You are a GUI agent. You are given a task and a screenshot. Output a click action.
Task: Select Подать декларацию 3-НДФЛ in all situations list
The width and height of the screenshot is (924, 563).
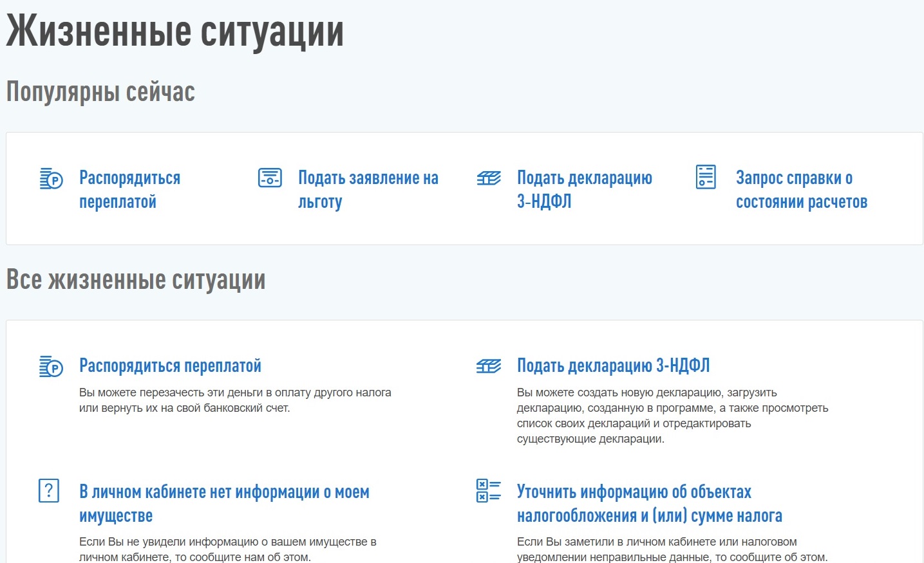pos(613,365)
